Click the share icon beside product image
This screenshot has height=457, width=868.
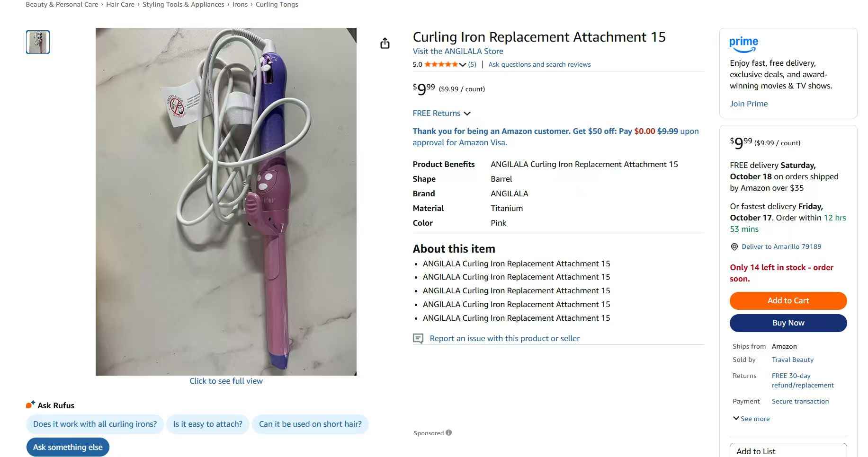click(385, 44)
